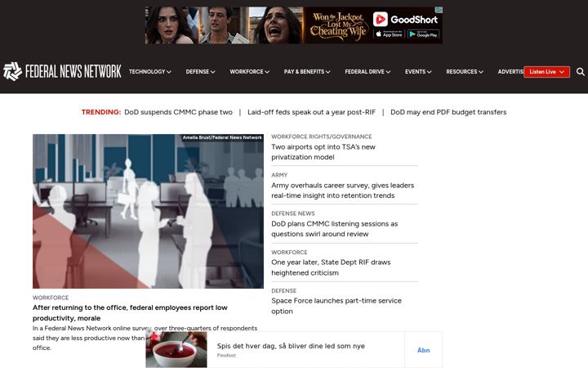Expand the Technology menu chevron

[169, 72]
